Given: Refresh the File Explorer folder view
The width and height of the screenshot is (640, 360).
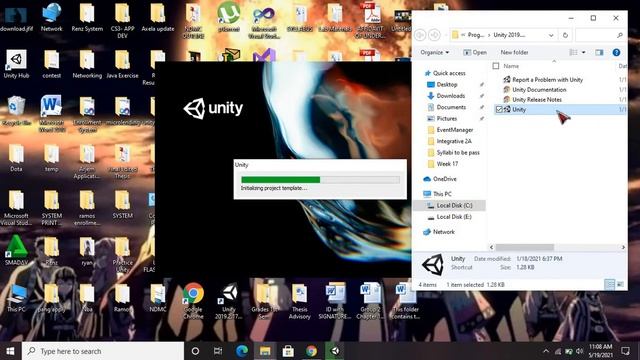Looking at the screenshot, I should 565,35.
